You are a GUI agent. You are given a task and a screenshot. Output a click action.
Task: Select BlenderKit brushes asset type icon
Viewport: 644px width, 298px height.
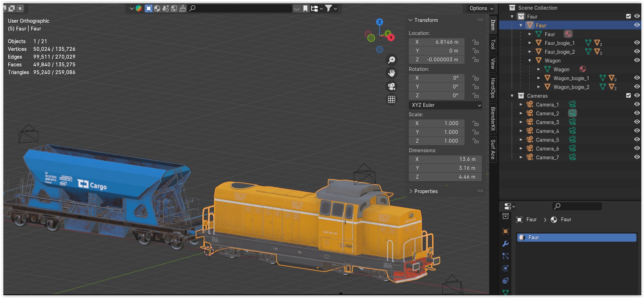182,8
